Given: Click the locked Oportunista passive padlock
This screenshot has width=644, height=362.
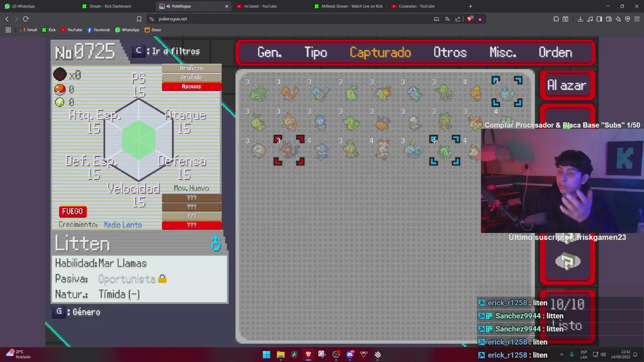Looking at the screenshot, I should click(x=162, y=279).
